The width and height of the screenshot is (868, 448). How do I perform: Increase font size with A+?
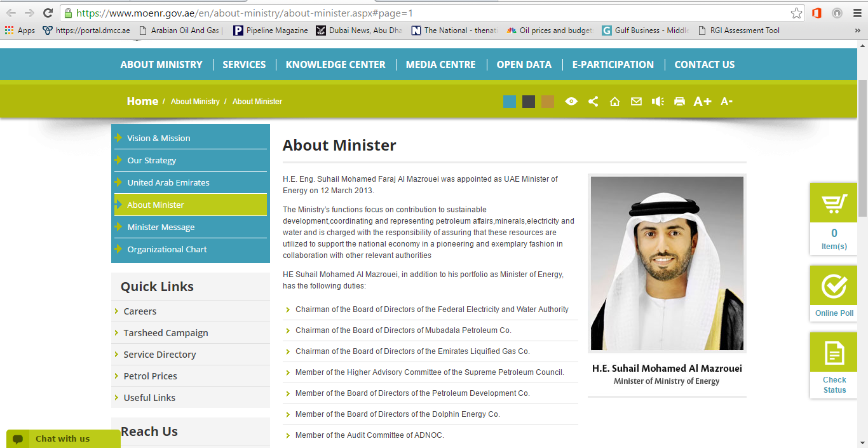coord(702,102)
